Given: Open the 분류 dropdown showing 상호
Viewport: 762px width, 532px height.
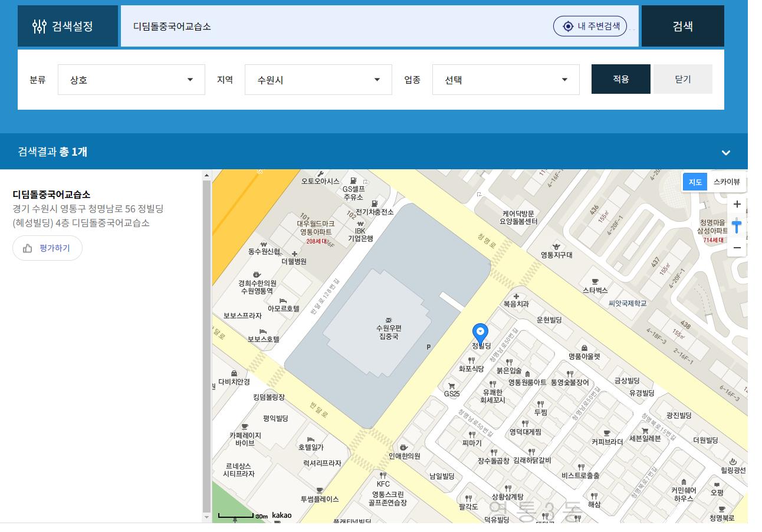Looking at the screenshot, I should (x=131, y=80).
